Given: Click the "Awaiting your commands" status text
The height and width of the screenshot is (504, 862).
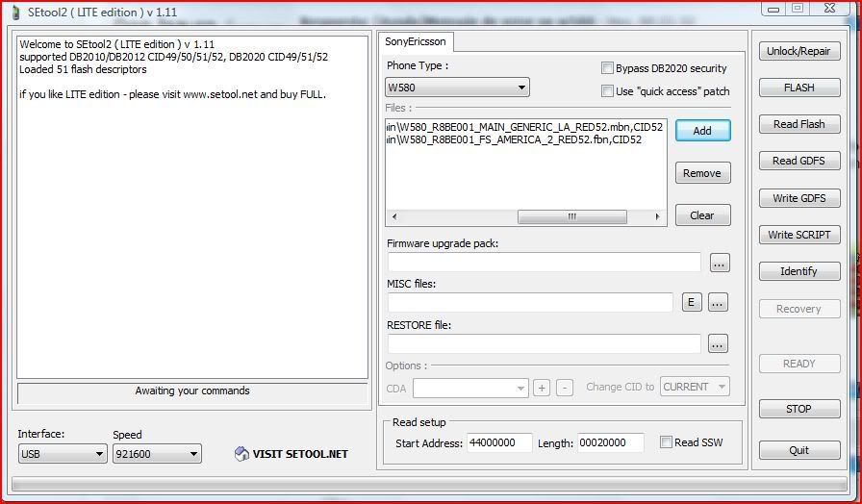Looking at the screenshot, I should pyautogui.click(x=192, y=391).
